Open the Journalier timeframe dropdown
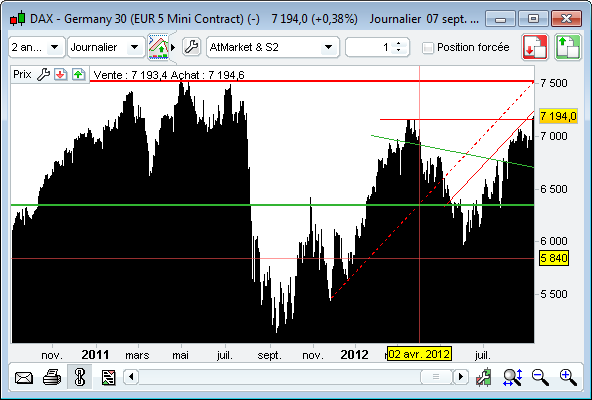The image size is (592, 400). 106,47
